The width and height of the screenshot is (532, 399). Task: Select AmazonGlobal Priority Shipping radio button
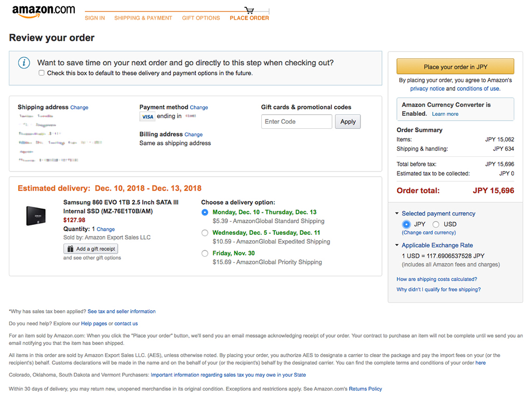coord(205,254)
